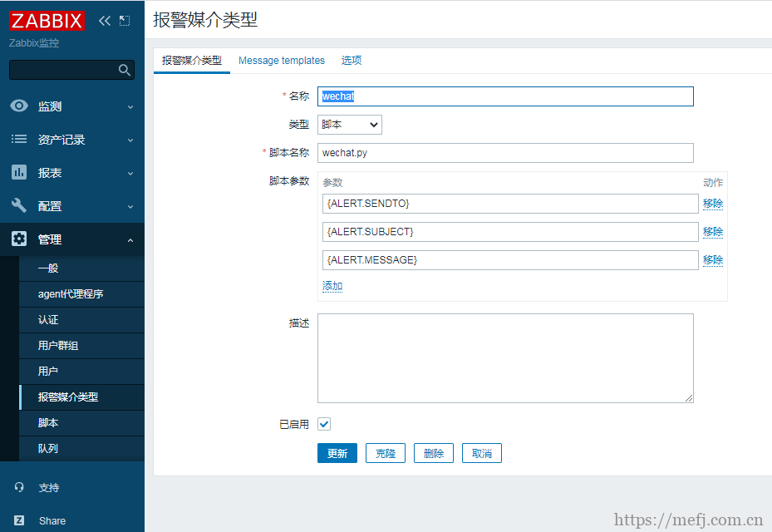Viewport: 772px width, 532px height.
Task: Expand the 监测 menu chevron
Action: coord(129,106)
